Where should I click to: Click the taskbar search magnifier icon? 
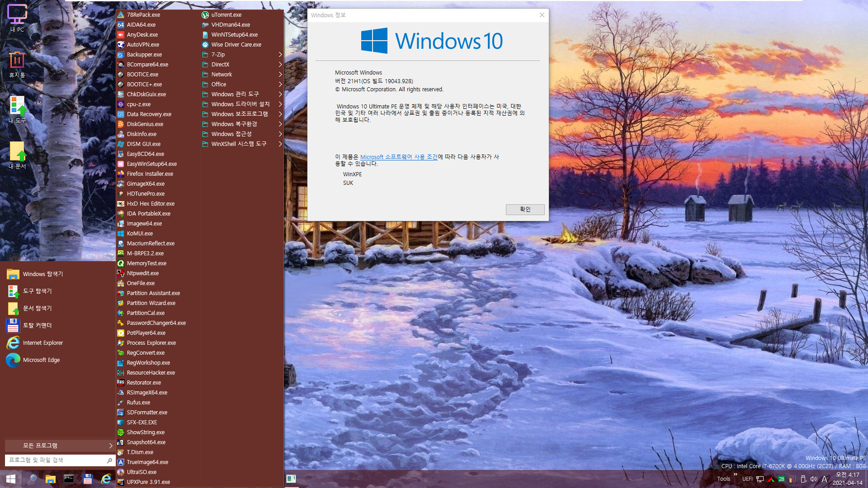[x=33, y=479]
